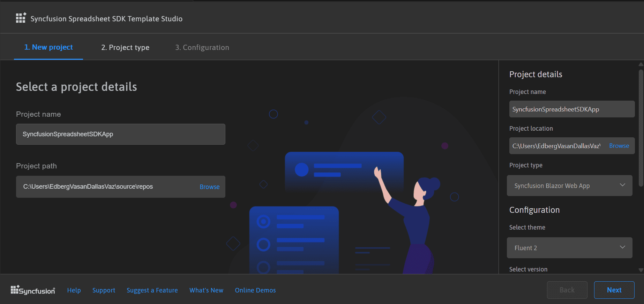Screen dimensions: 644x304
Task: Click the Syncfusion logo in footer
Action: tap(33, 290)
